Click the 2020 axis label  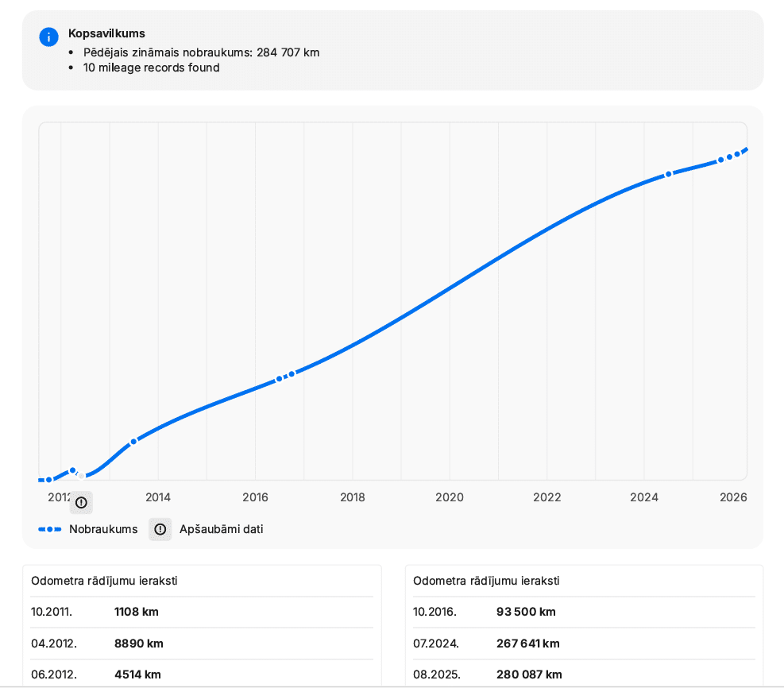pyautogui.click(x=450, y=497)
